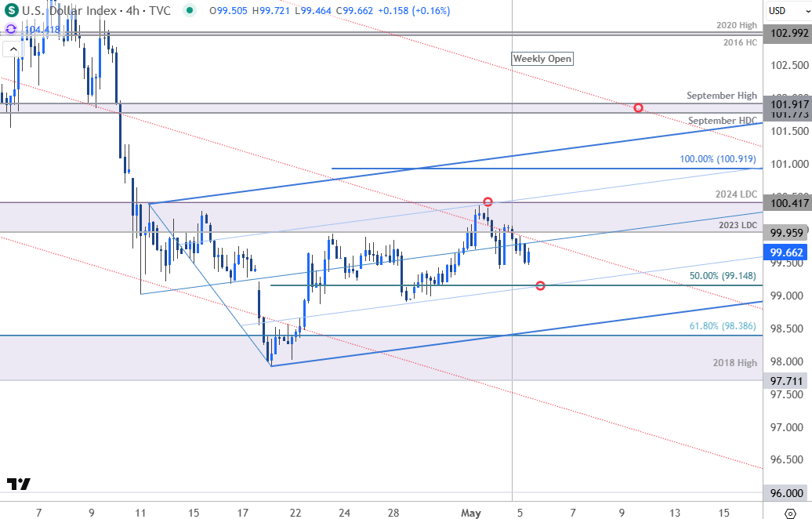Select the Weekly Open label box
Screen dimensions: 812x519
542,59
